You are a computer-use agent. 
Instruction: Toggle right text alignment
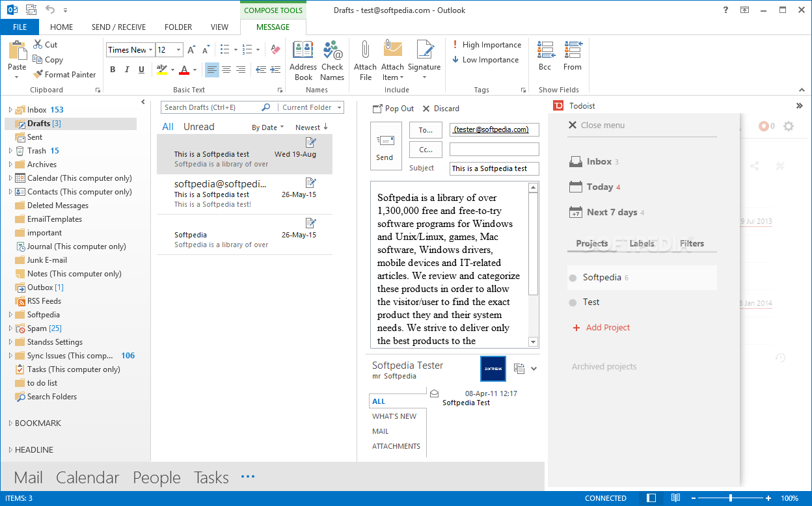coord(241,70)
